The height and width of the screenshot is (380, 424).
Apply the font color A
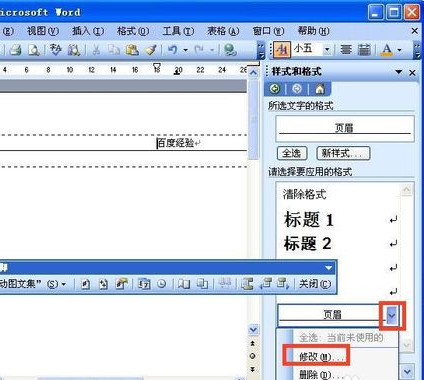tap(387, 50)
